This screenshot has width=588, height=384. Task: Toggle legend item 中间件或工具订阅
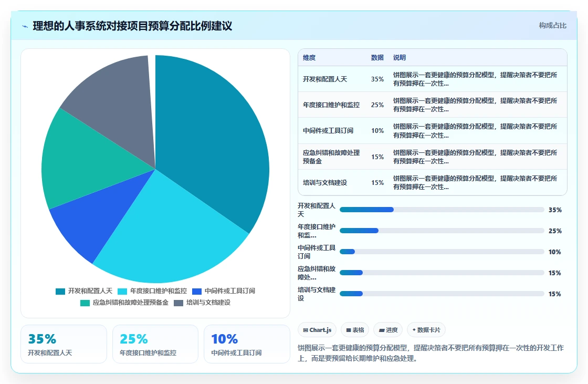click(224, 291)
